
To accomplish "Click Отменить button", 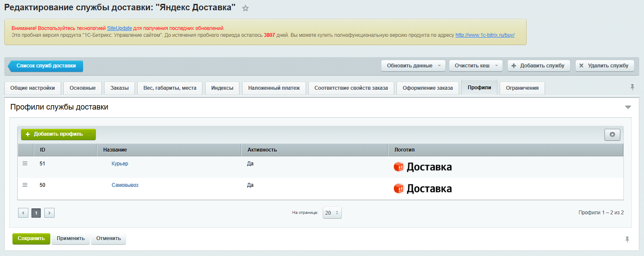I will [x=108, y=239].
